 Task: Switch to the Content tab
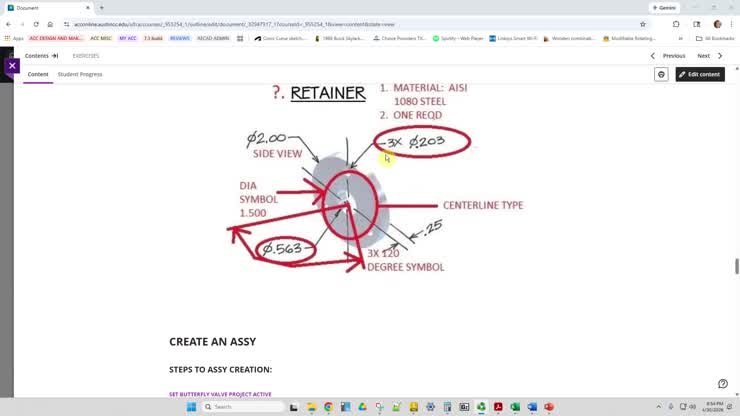(x=38, y=74)
